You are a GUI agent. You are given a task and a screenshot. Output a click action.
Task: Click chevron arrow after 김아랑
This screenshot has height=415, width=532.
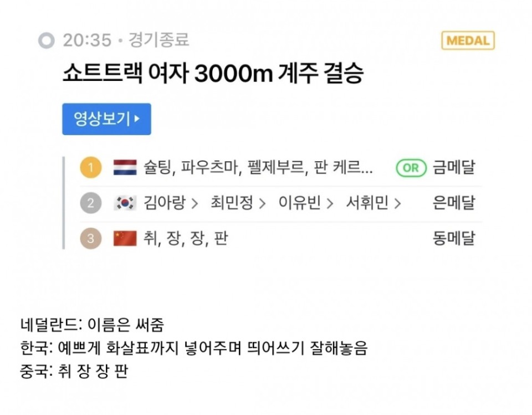click(x=195, y=203)
